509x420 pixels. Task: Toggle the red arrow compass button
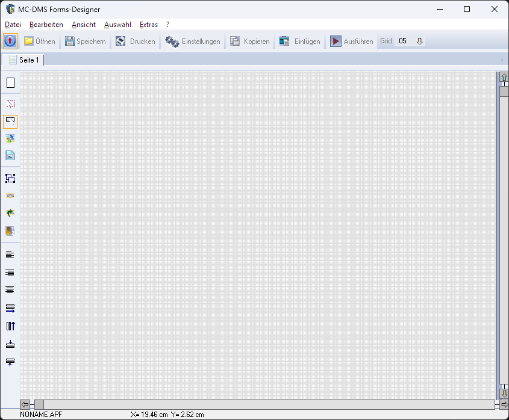click(10, 42)
